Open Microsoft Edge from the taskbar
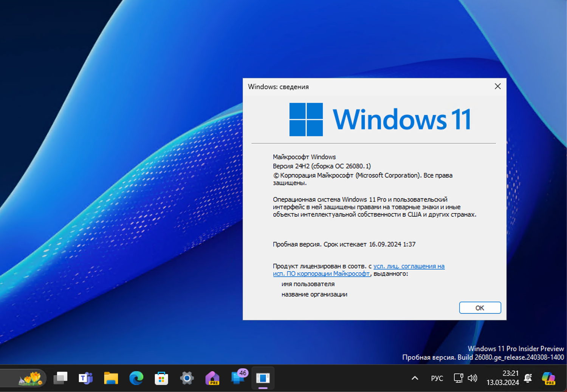 point(136,378)
